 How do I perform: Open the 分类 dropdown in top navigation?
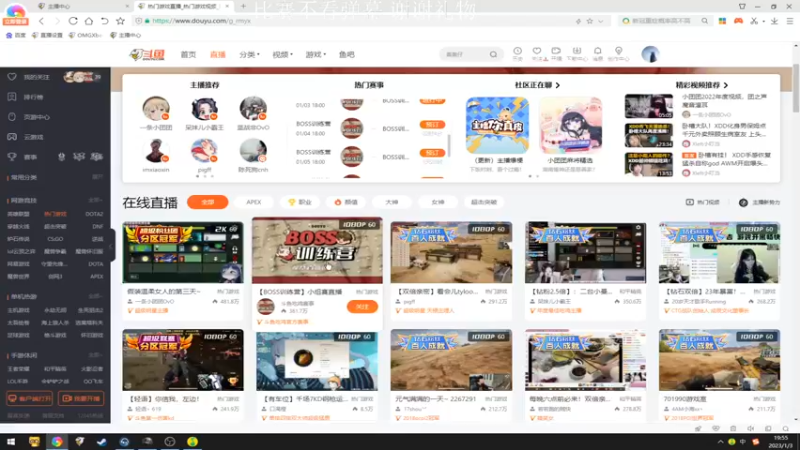[249, 55]
